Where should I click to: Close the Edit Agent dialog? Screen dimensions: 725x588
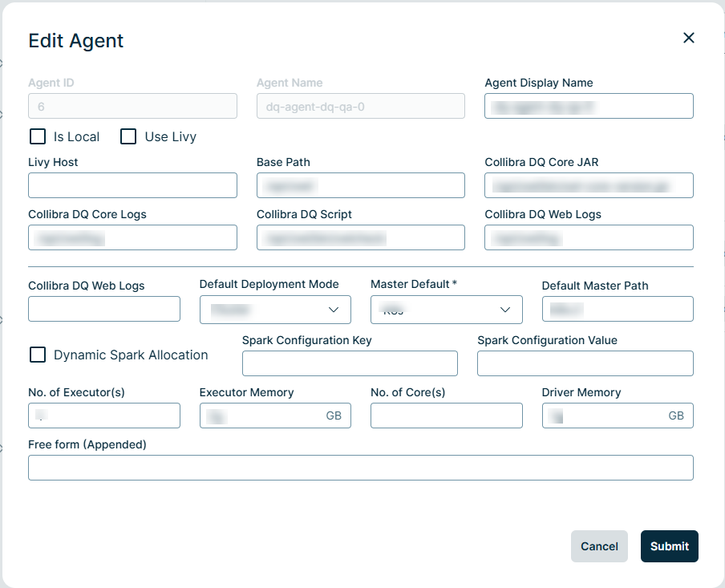688,37
